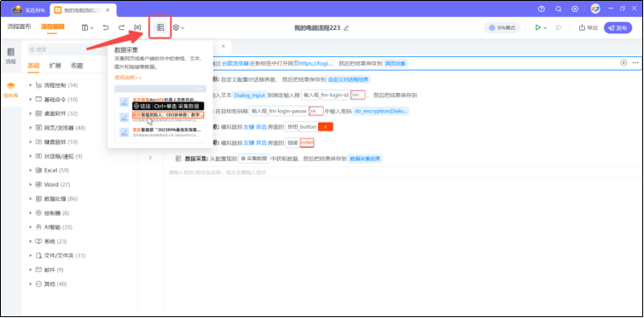
Task: Export the flow with 导出
Action: click(589, 28)
